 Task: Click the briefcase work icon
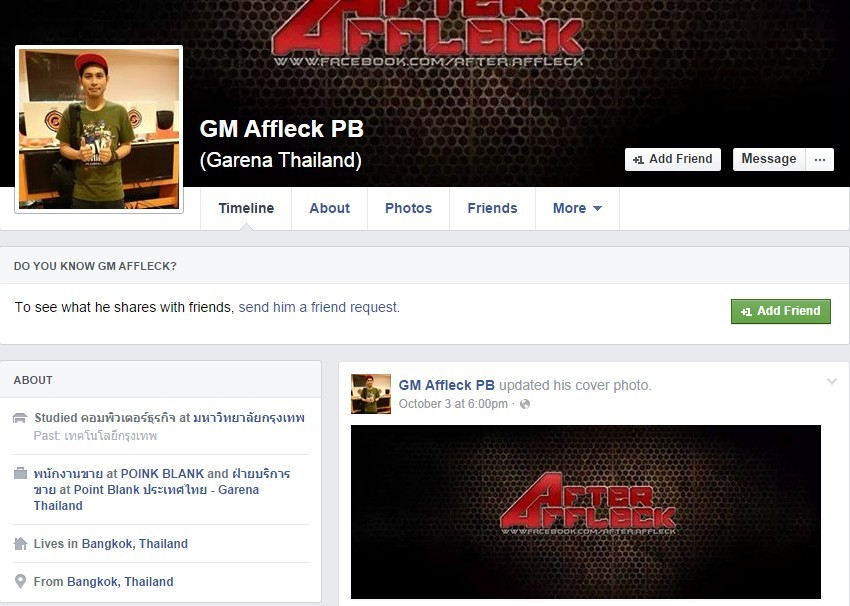pos(20,473)
